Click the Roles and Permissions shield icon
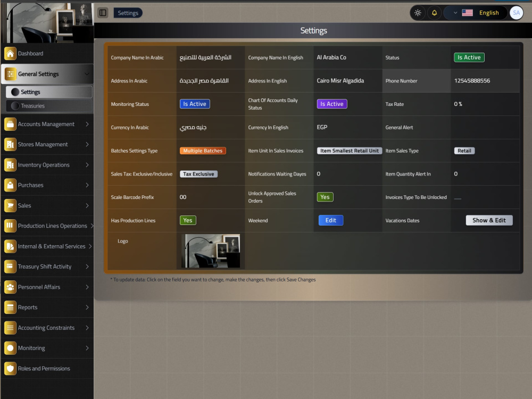The height and width of the screenshot is (399, 532). tap(10, 369)
